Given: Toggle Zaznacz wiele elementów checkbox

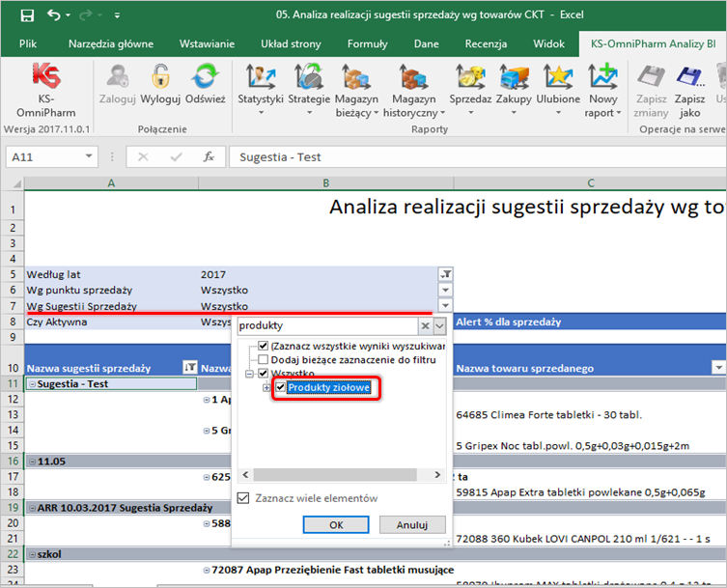Looking at the screenshot, I should tap(243, 498).
